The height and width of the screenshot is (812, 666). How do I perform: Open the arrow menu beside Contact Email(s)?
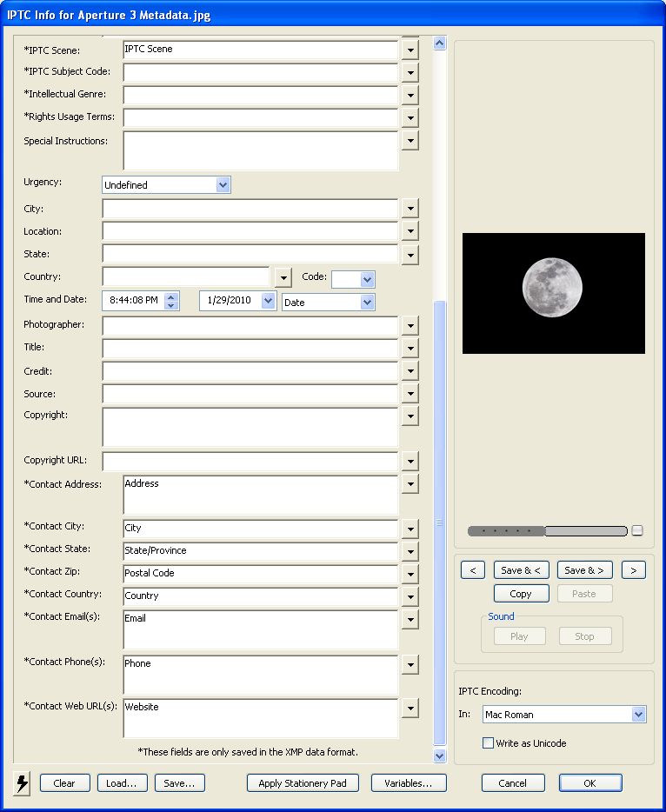(410, 619)
